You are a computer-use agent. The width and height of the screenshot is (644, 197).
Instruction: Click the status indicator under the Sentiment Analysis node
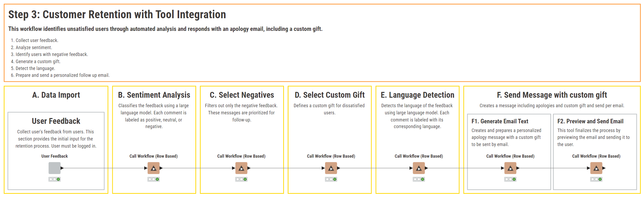pos(154,179)
